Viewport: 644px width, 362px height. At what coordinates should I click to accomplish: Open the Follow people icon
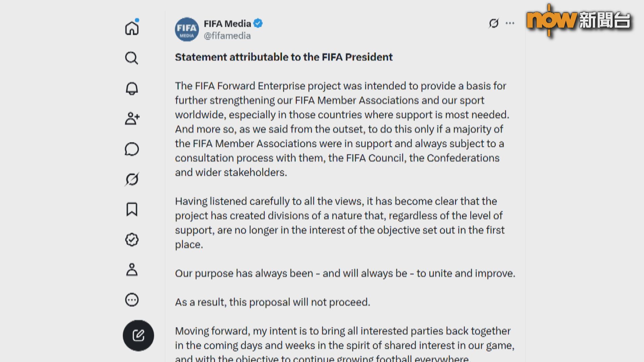click(132, 118)
